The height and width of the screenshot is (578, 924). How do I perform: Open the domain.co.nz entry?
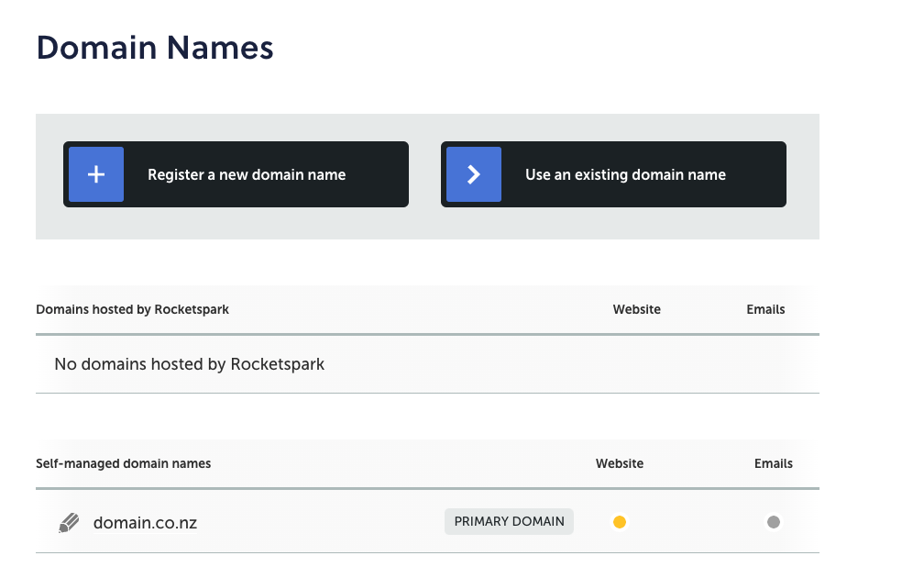(x=145, y=523)
